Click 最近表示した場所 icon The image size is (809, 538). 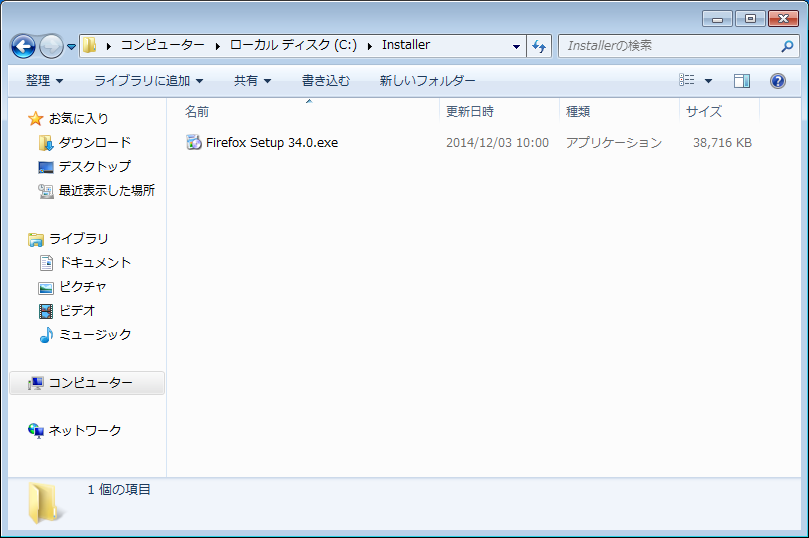coord(45,191)
